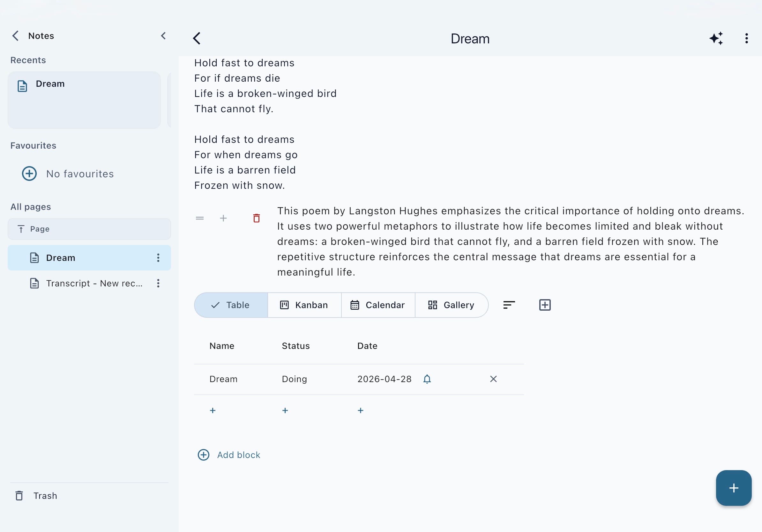Edit date 2026-04-28 cell
The image size is (762, 532).
point(384,379)
